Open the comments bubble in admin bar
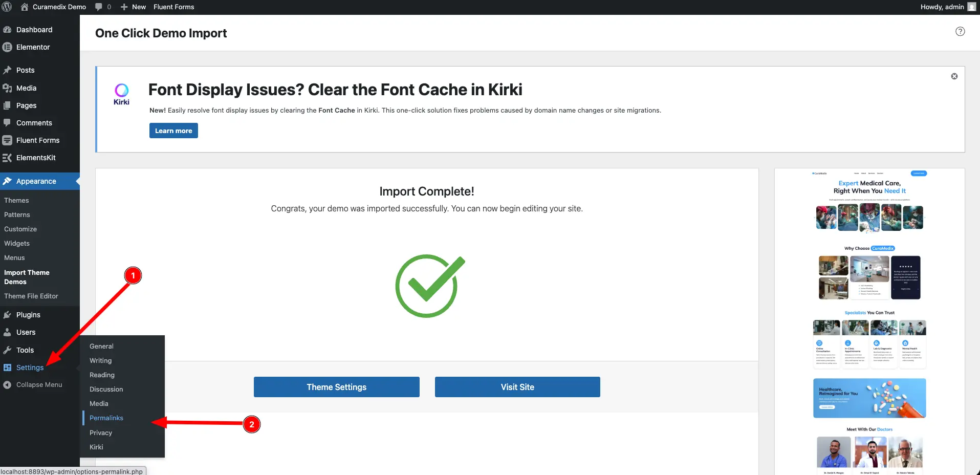Screen dimensions: 980x475 (x=102, y=7)
